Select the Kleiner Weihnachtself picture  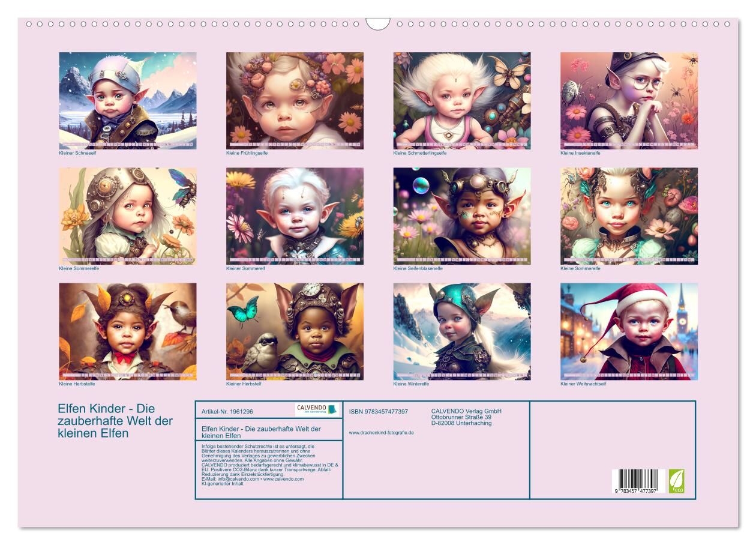click(629, 331)
